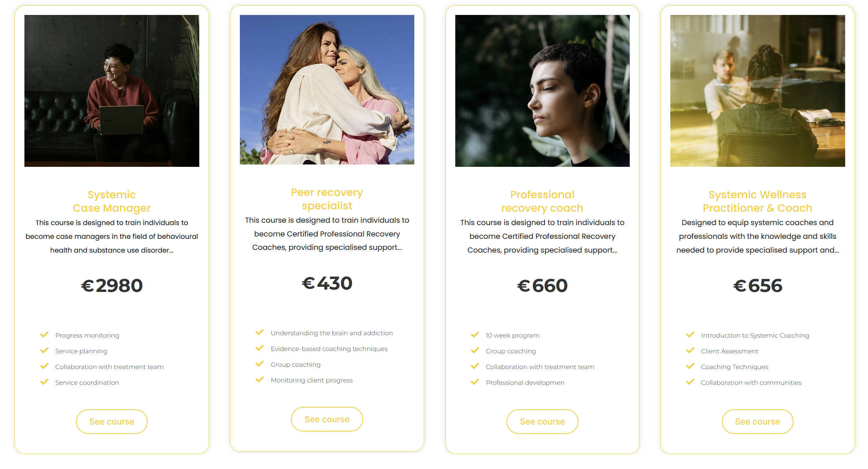868x469 pixels.
Task: Open See course for Professional recovery coach
Action: (542, 421)
